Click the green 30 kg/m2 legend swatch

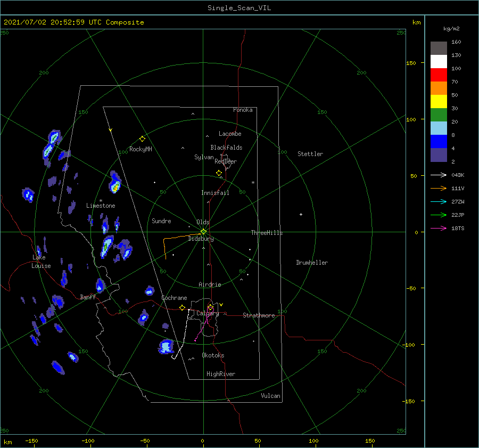(439, 115)
